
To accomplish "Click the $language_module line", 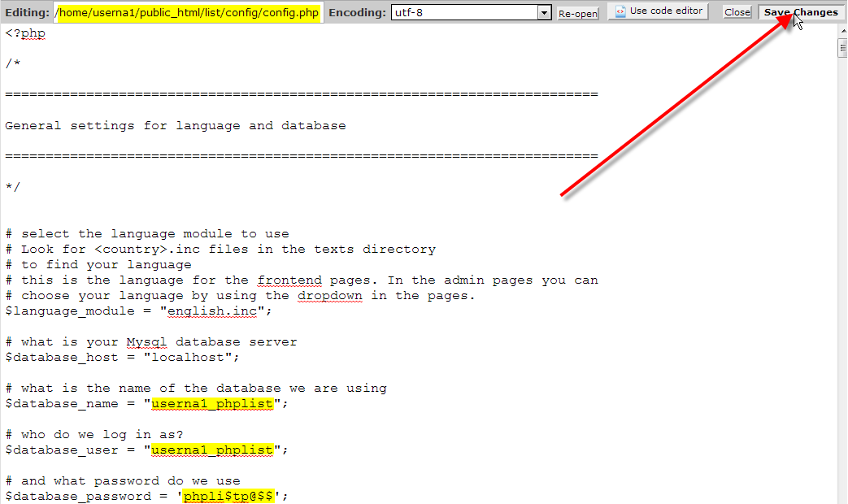I will [138, 311].
